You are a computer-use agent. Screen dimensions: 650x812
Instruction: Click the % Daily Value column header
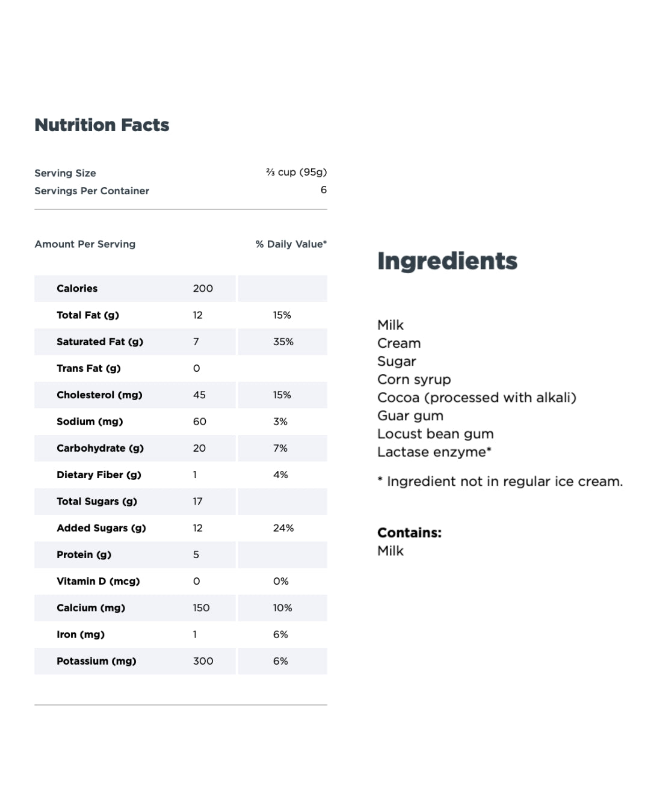291,244
